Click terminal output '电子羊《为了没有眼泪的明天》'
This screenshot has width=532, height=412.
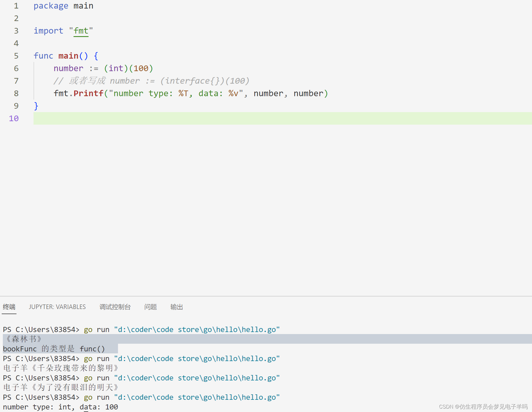(61, 387)
